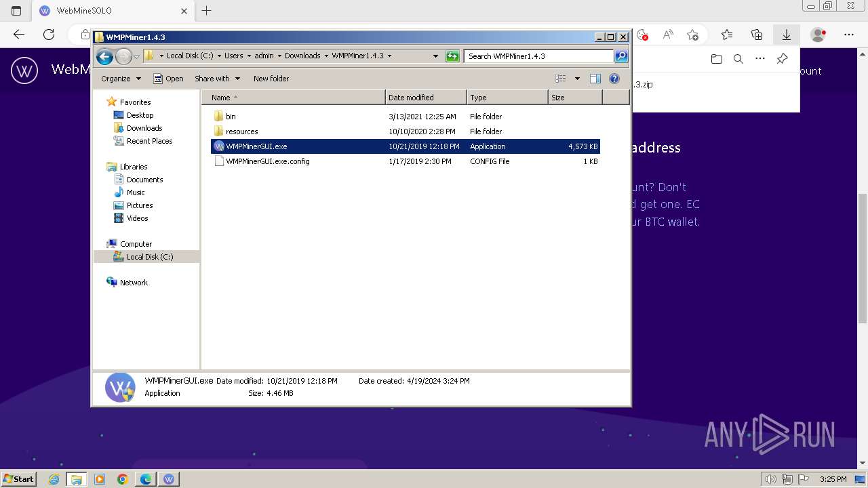Open Edge from taskbar
The image size is (868, 488).
146,479
